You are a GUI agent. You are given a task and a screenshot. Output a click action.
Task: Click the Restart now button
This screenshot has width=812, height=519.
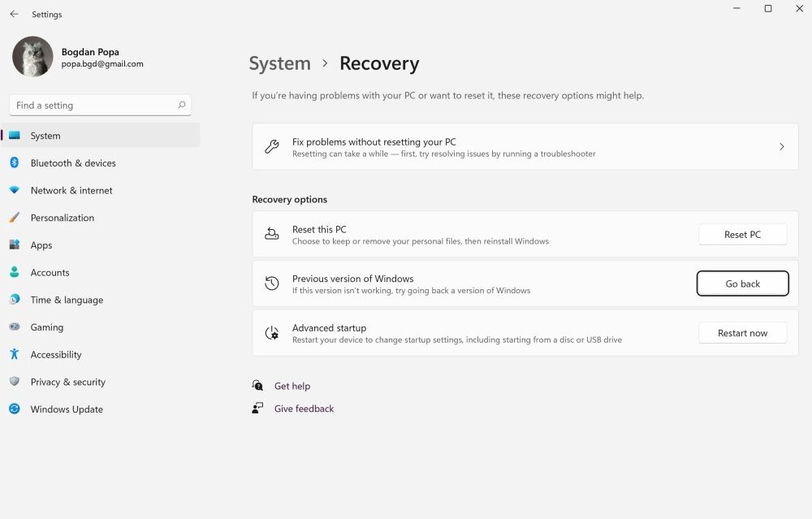coord(743,333)
